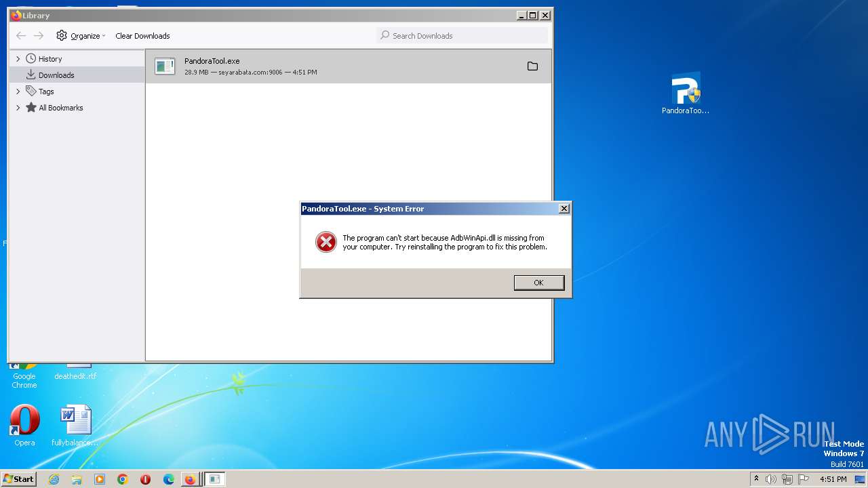Expand the Tags tree node
The width and height of the screenshot is (868, 488).
coord(18,91)
